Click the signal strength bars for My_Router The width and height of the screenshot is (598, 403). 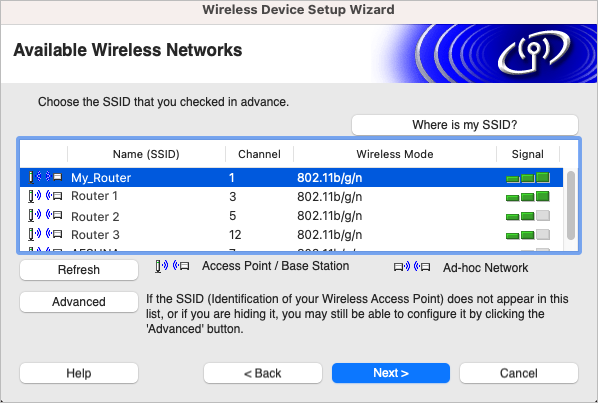tap(528, 178)
